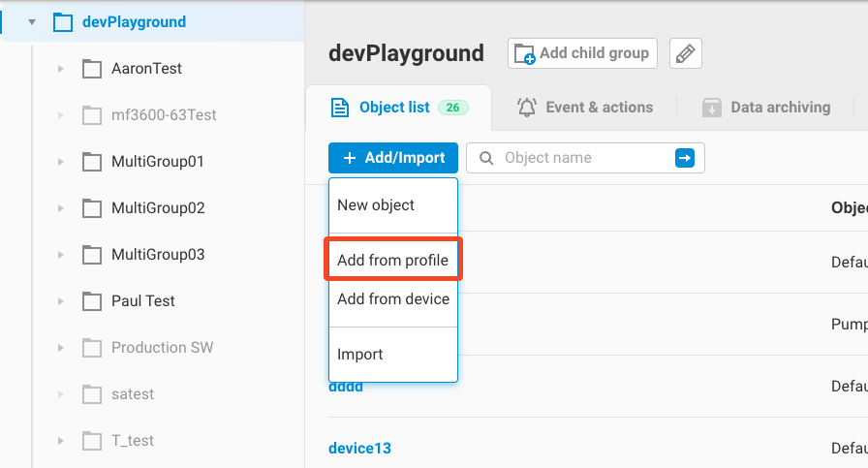The height and width of the screenshot is (468, 868).
Task: Click the MultiGroup02 folder icon
Action: point(92,208)
